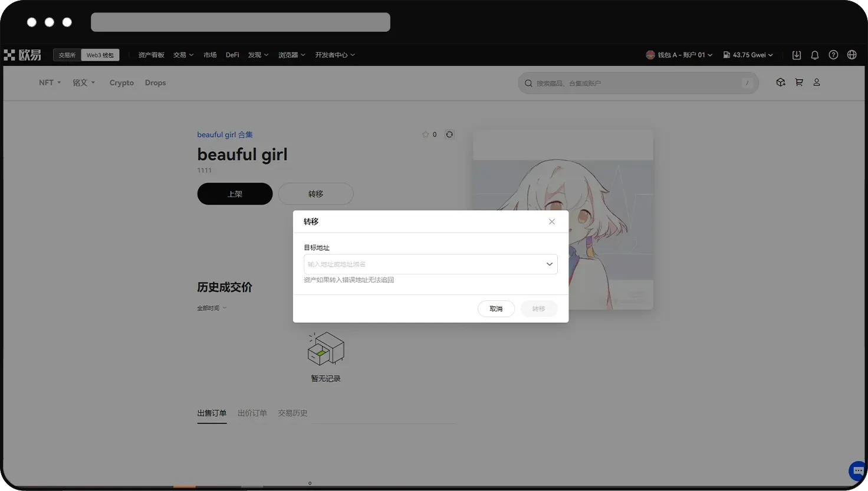Click the 转移 confirm button in dialog
Image resolution: width=868 pixels, height=491 pixels.
(539, 309)
